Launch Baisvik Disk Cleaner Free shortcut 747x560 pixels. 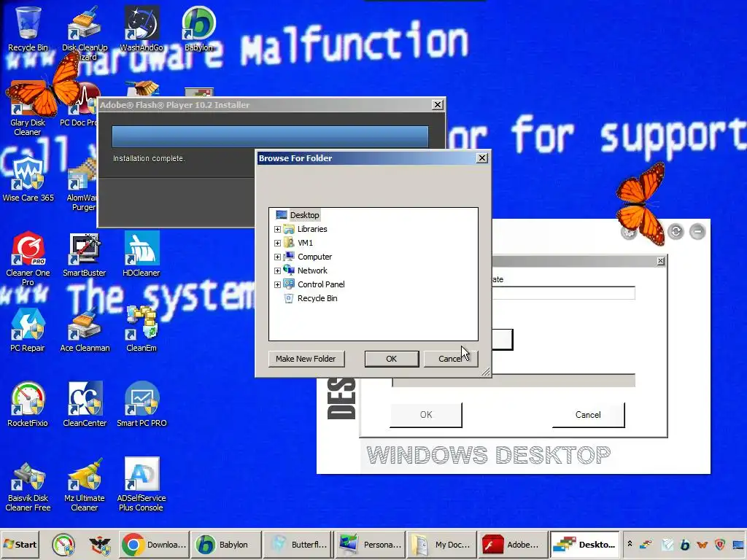pyautogui.click(x=28, y=485)
